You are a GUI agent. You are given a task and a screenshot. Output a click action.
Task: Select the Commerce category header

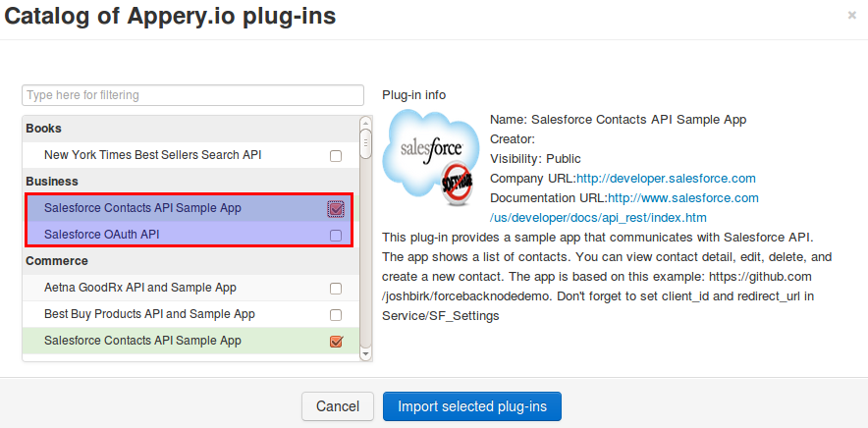pos(190,261)
